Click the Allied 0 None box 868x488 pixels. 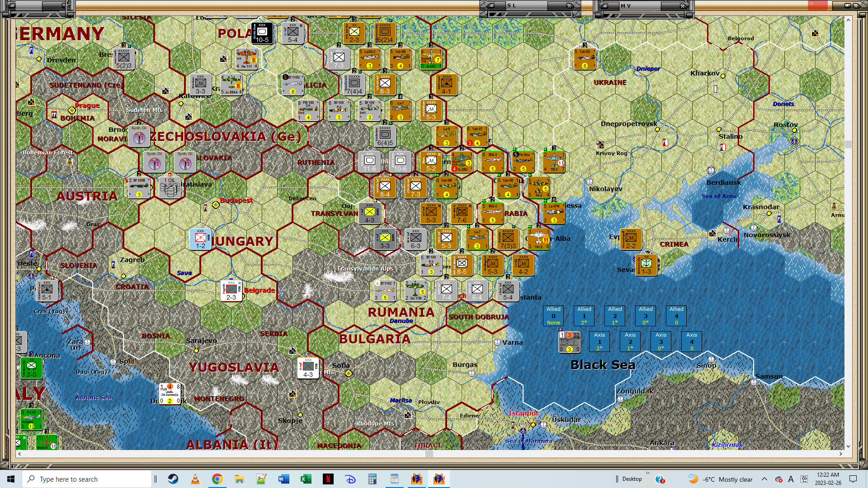pos(553,316)
